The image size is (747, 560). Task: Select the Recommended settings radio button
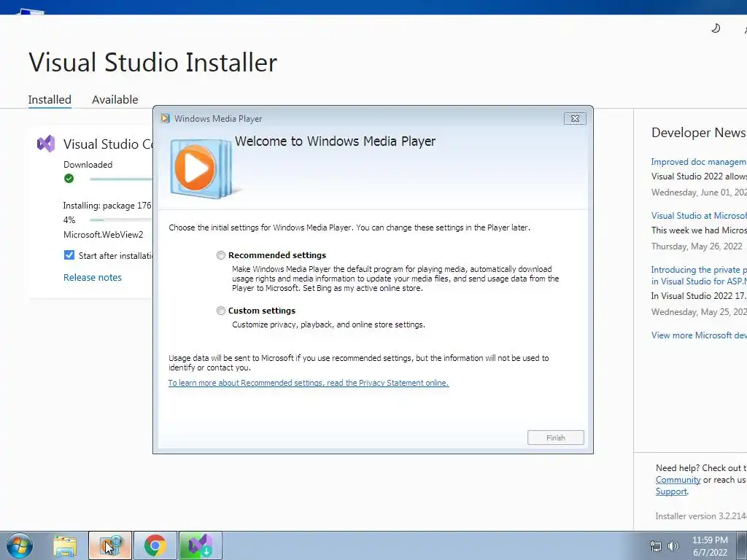[220, 255]
